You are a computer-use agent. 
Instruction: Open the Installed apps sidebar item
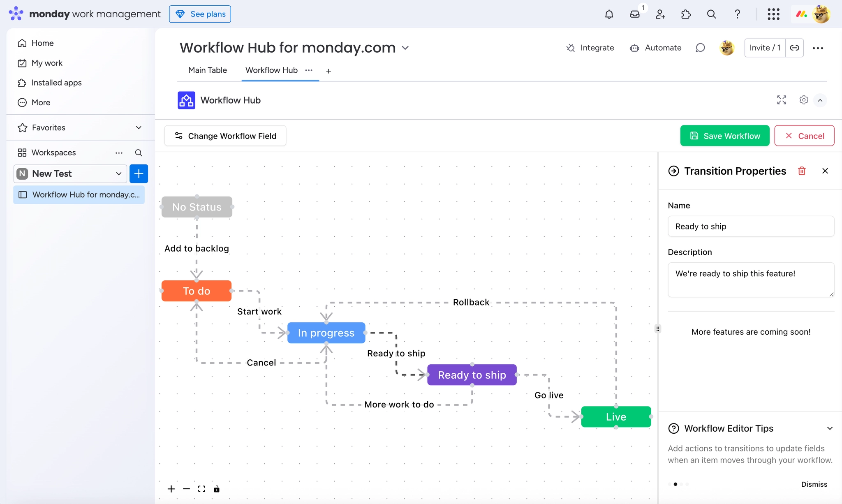pyautogui.click(x=56, y=83)
